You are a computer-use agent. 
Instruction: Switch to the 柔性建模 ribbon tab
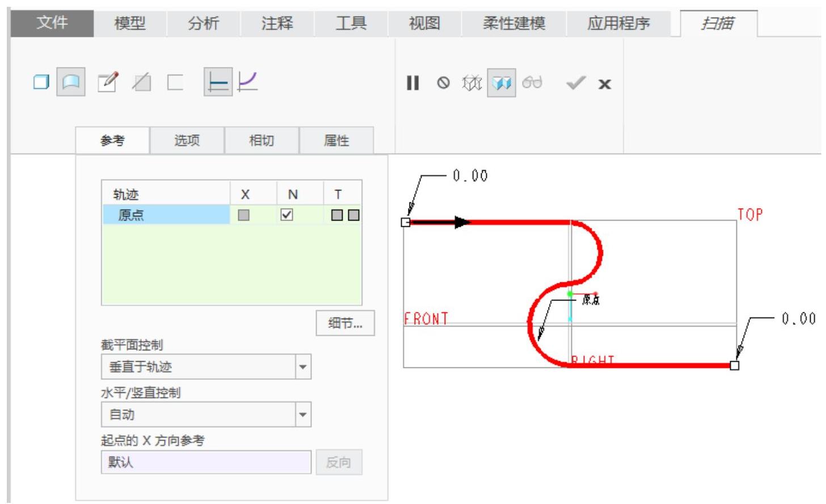click(x=514, y=23)
